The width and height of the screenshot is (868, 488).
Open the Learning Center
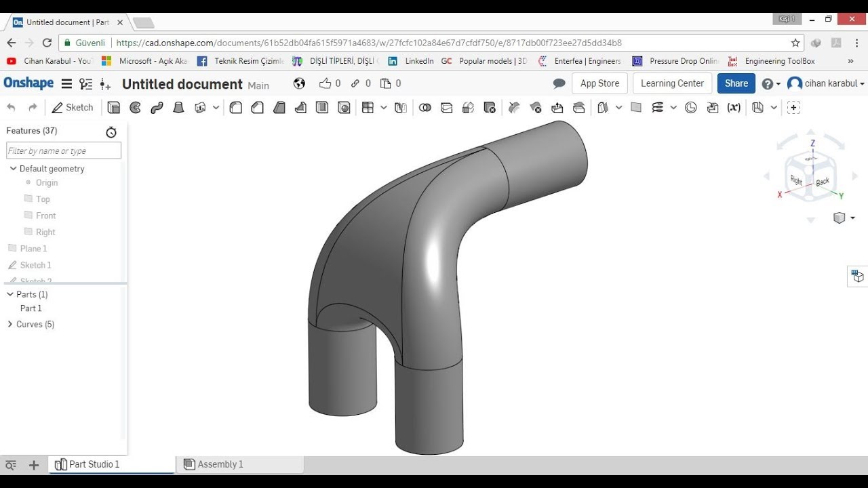(672, 83)
